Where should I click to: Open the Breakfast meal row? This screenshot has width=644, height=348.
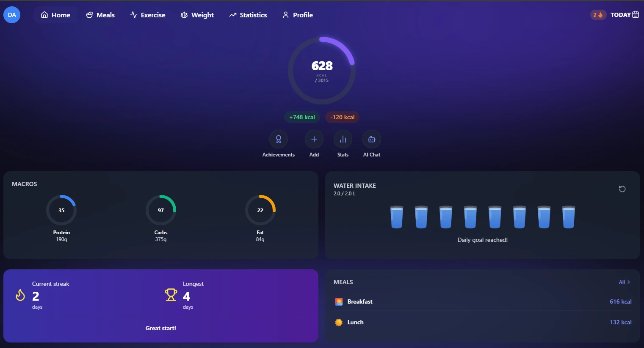click(483, 301)
